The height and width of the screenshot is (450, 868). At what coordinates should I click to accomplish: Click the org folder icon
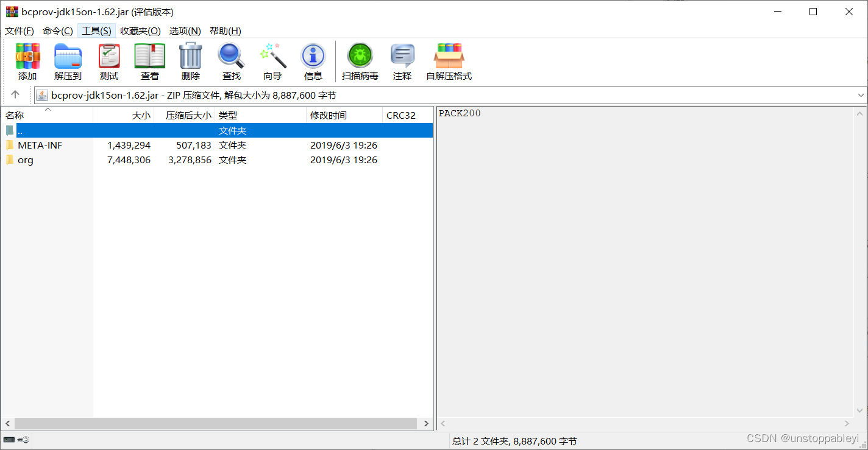(x=10, y=160)
